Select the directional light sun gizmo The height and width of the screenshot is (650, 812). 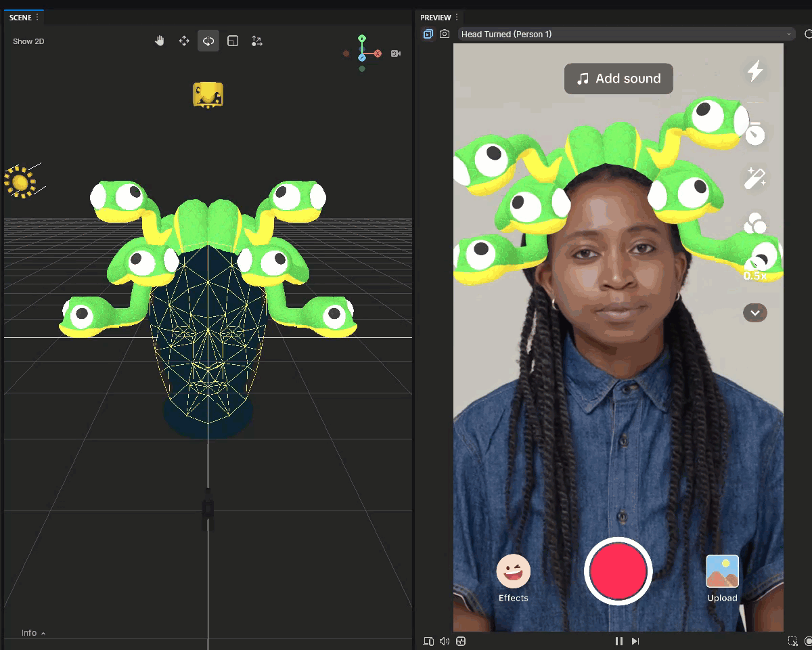(x=19, y=181)
